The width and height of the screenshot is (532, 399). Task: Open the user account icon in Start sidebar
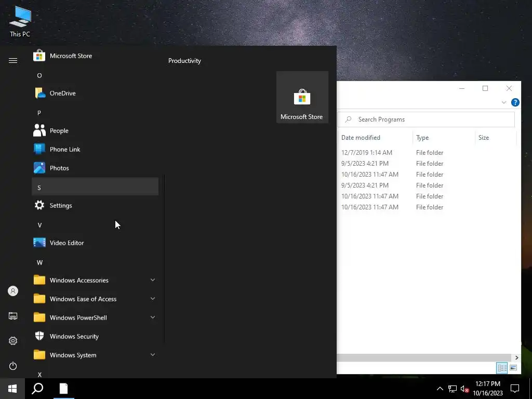(x=13, y=291)
